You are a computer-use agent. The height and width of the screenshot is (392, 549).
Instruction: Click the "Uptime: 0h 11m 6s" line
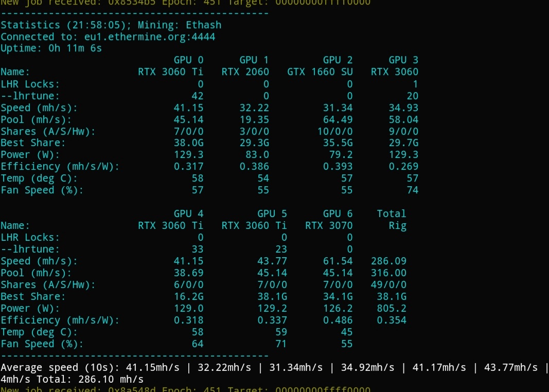pyautogui.click(x=51, y=48)
